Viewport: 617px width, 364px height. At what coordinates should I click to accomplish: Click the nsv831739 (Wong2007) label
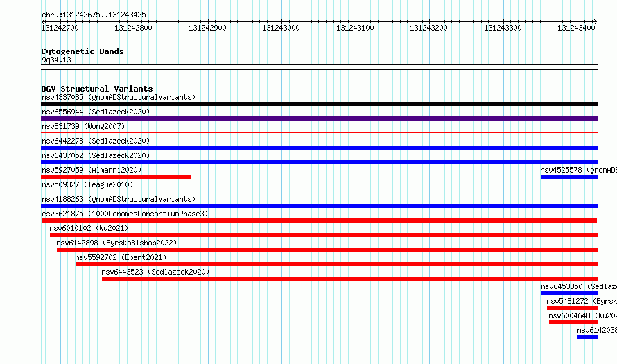[83, 126]
